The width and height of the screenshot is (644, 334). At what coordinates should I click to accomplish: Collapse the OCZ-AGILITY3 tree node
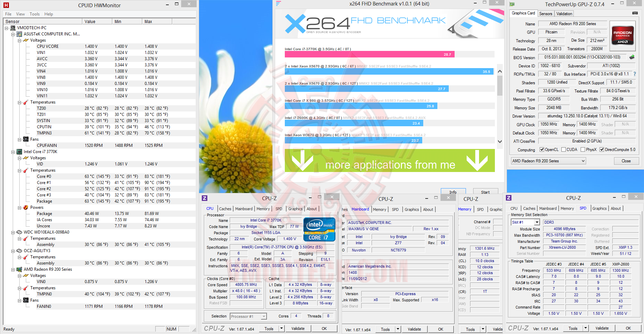13,251
